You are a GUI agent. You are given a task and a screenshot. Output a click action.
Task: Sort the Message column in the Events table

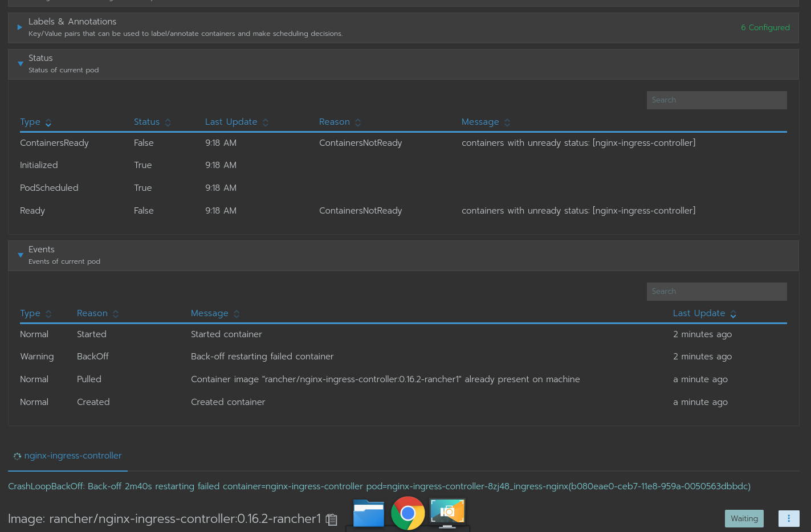click(x=237, y=313)
